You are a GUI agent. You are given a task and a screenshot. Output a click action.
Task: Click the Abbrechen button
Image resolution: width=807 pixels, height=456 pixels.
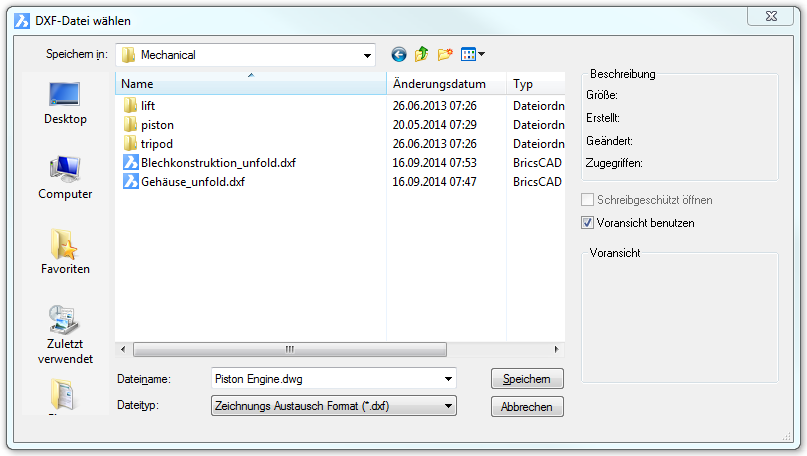point(527,407)
